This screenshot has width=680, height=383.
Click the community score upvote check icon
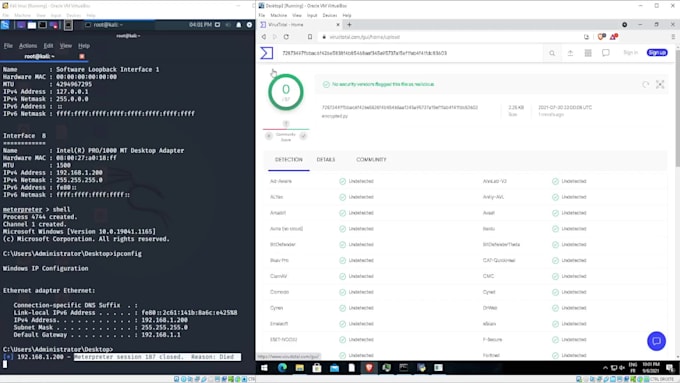coord(303,136)
